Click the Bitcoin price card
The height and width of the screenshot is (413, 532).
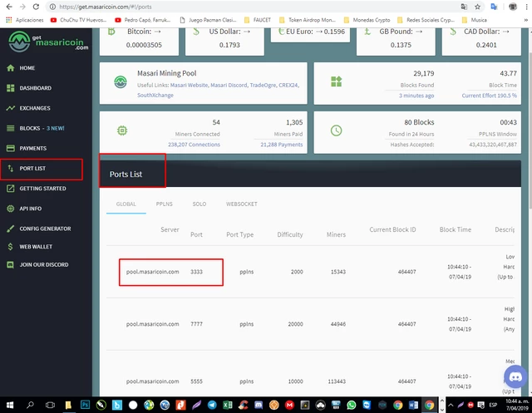pos(139,41)
